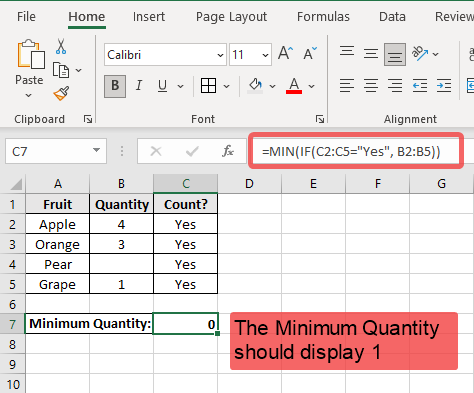This screenshot has width=474, height=393.
Task: Select the Quantity header cell
Action: coord(122,204)
